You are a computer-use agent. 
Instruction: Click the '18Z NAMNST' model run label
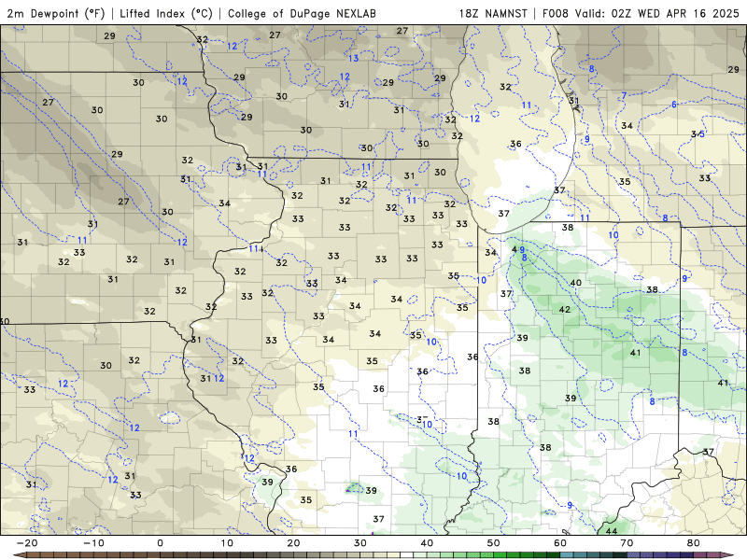pos(493,13)
